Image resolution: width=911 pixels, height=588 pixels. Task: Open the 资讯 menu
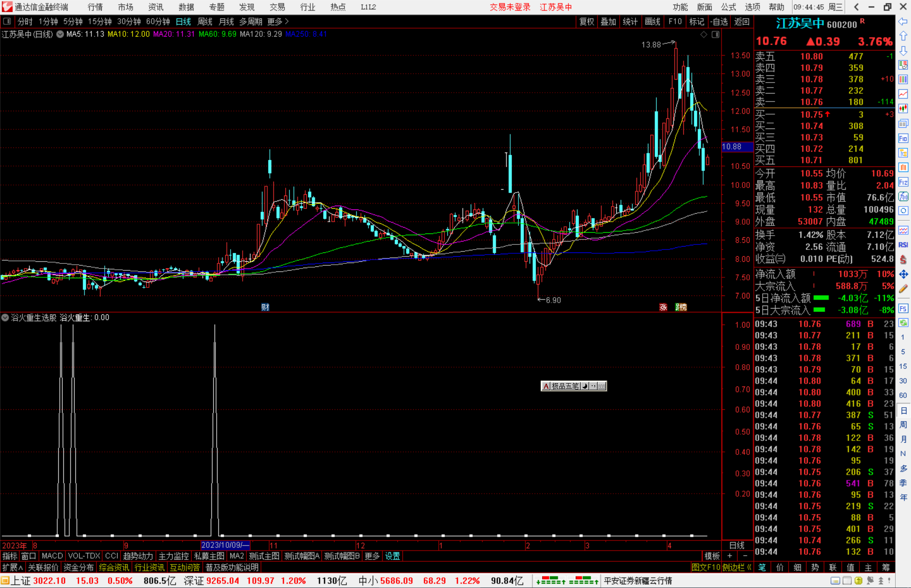pos(156,7)
